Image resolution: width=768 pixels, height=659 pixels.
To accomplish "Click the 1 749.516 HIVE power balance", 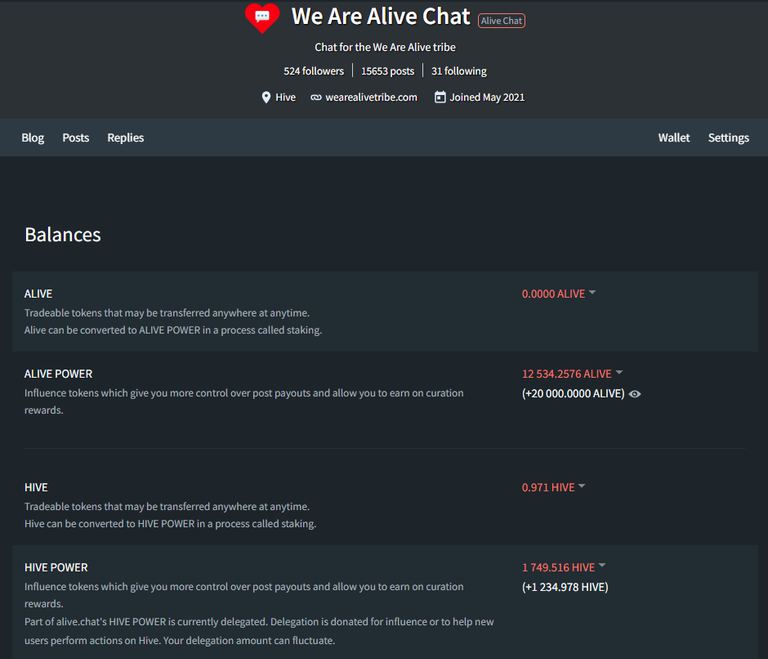I will (x=558, y=567).
